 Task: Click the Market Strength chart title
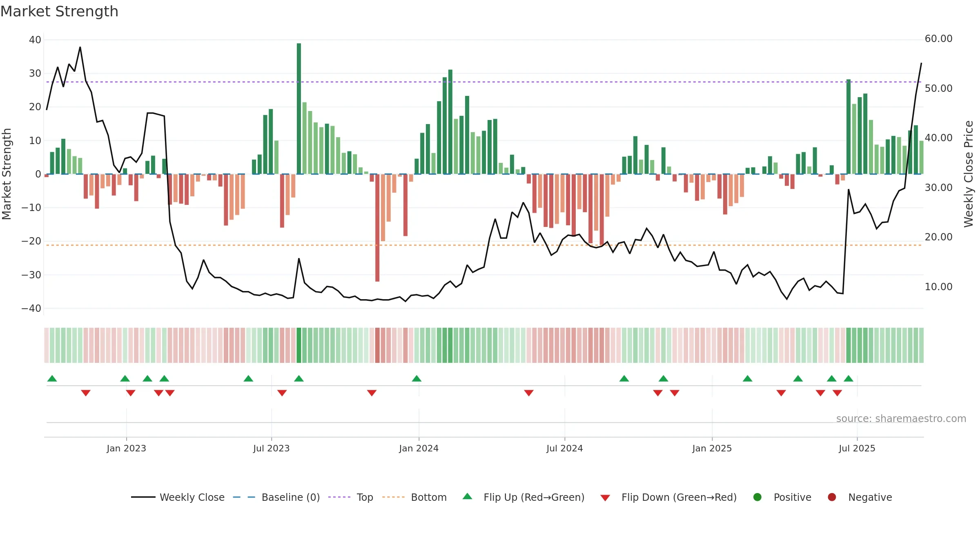(59, 11)
